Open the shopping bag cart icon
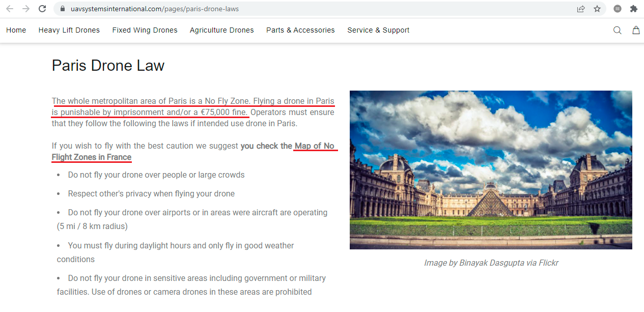This screenshot has width=644, height=312. tap(636, 30)
